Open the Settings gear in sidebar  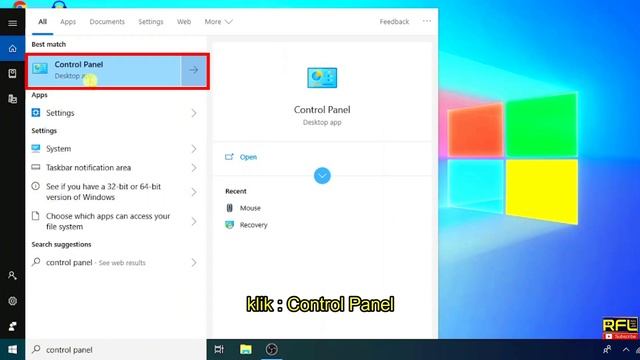(x=12, y=301)
